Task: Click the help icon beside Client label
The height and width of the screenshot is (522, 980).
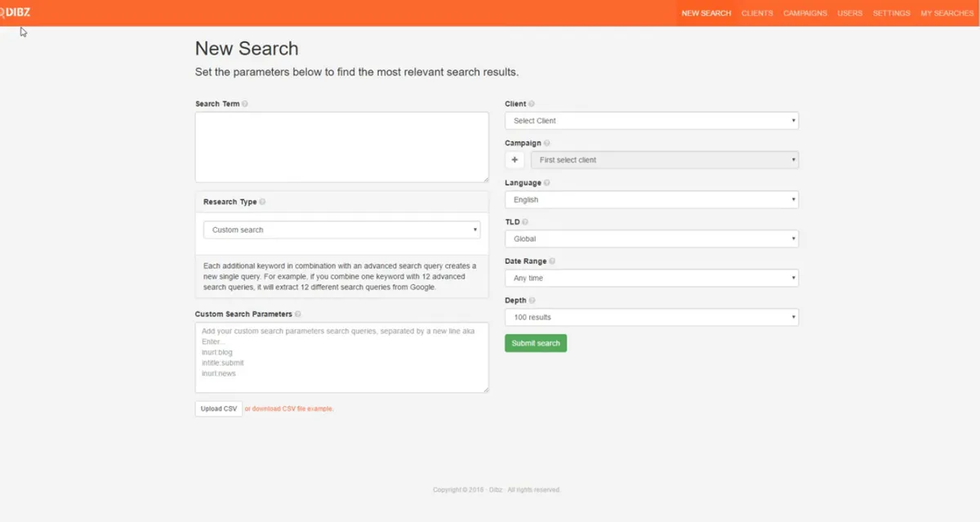Action: coord(532,105)
